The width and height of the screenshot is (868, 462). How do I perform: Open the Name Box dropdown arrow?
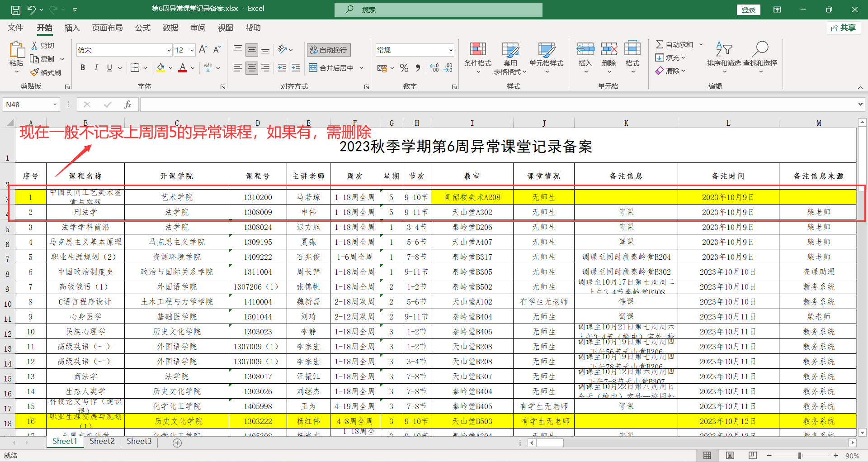tap(55, 105)
